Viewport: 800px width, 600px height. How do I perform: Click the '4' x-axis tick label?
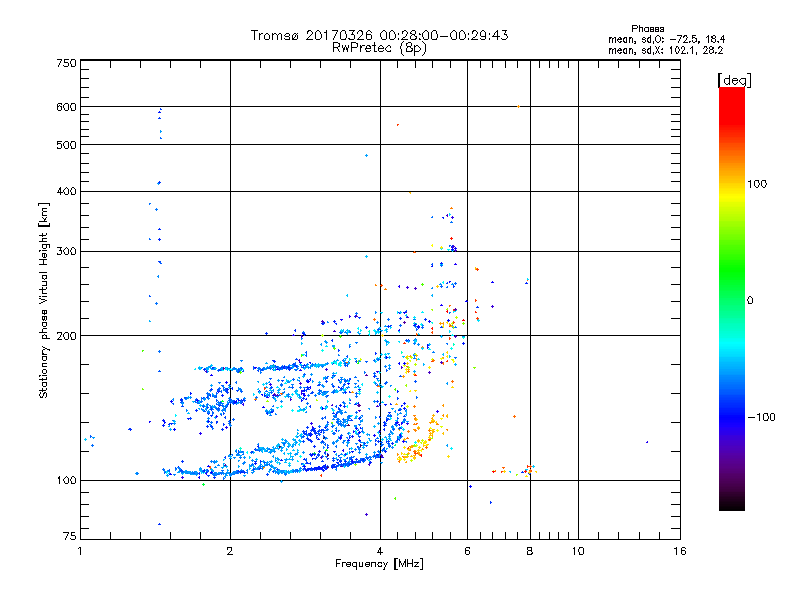pyautogui.click(x=380, y=551)
